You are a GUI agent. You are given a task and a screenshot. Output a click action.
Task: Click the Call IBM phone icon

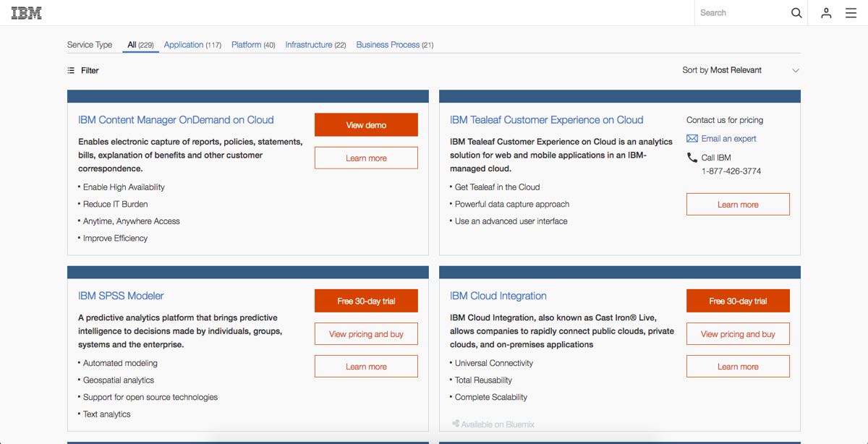[x=692, y=157]
